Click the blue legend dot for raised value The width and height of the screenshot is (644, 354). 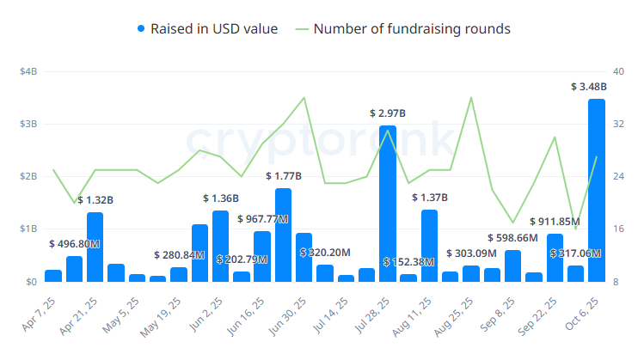click(x=142, y=29)
